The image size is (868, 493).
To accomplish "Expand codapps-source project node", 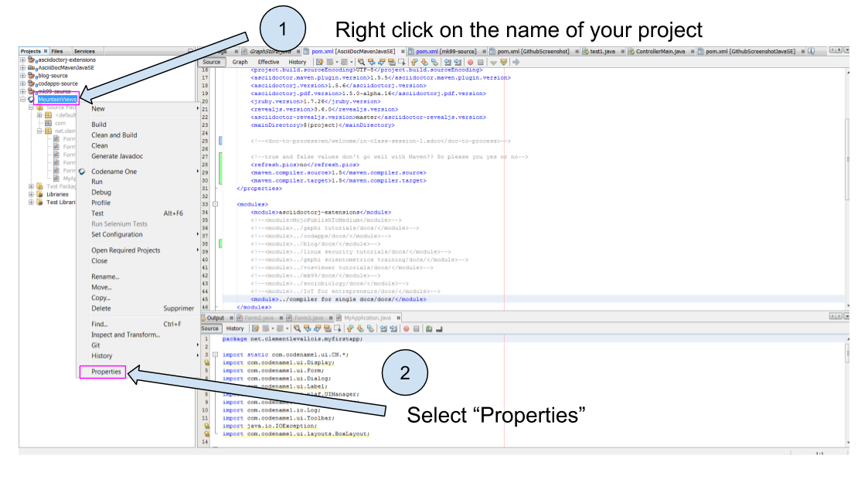I will [22, 83].
